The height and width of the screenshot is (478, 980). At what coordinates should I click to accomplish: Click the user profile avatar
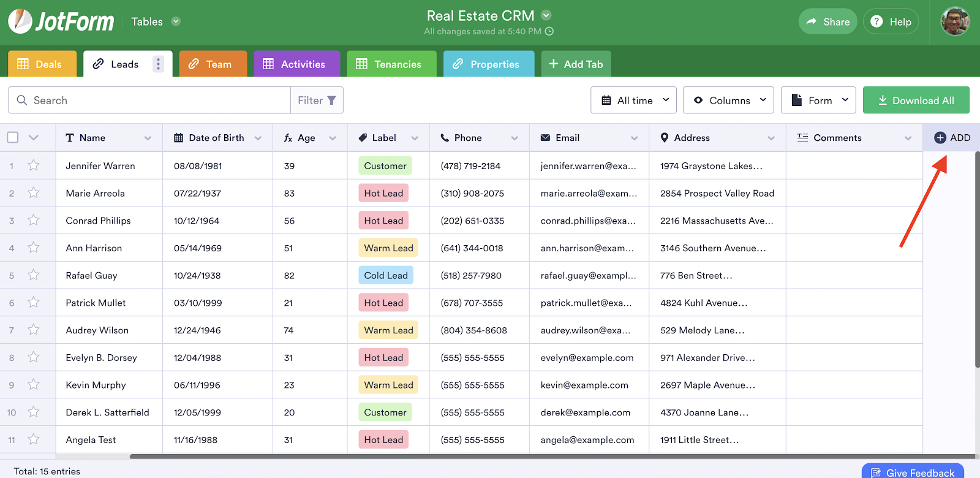click(955, 21)
